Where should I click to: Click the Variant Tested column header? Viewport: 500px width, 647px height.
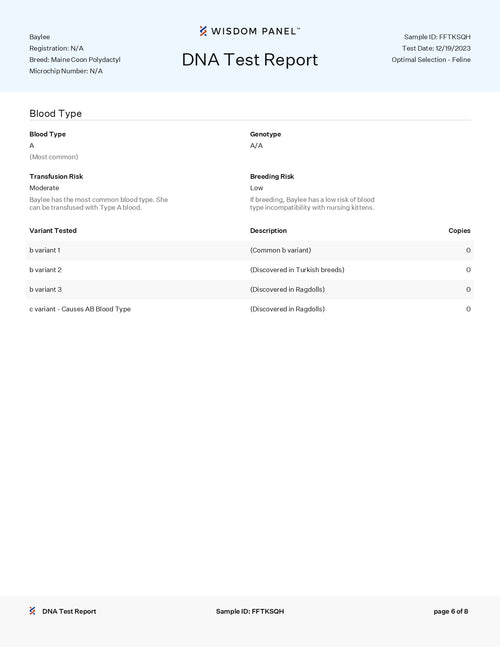pyautogui.click(x=53, y=231)
